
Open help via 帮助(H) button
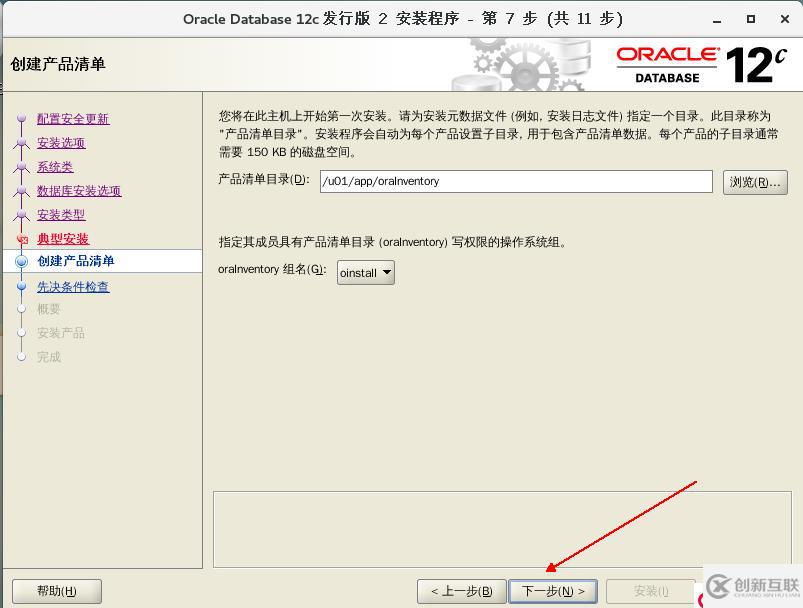tap(57, 591)
